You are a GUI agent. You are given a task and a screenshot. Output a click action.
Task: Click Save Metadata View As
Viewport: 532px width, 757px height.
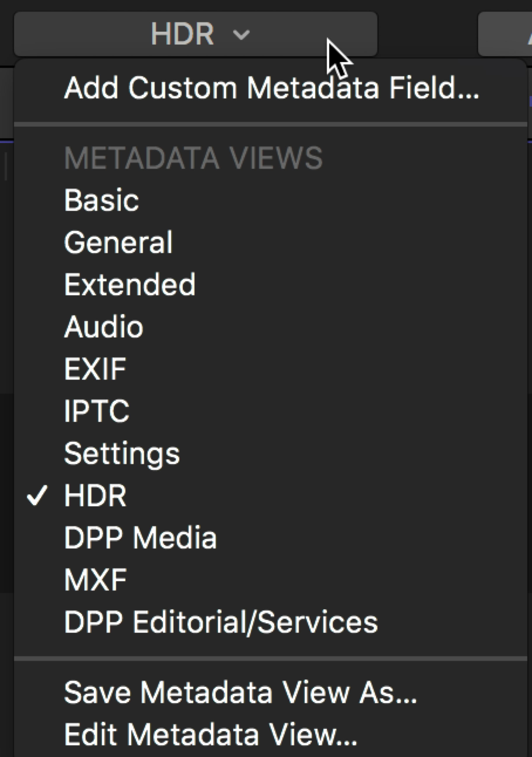click(x=241, y=692)
